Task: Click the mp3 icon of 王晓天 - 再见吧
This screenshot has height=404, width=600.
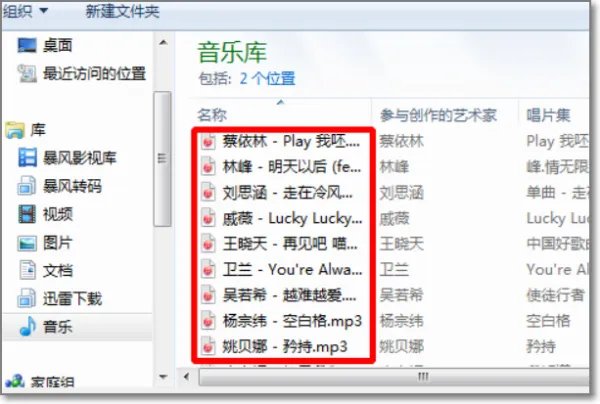Action: click(x=208, y=244)
